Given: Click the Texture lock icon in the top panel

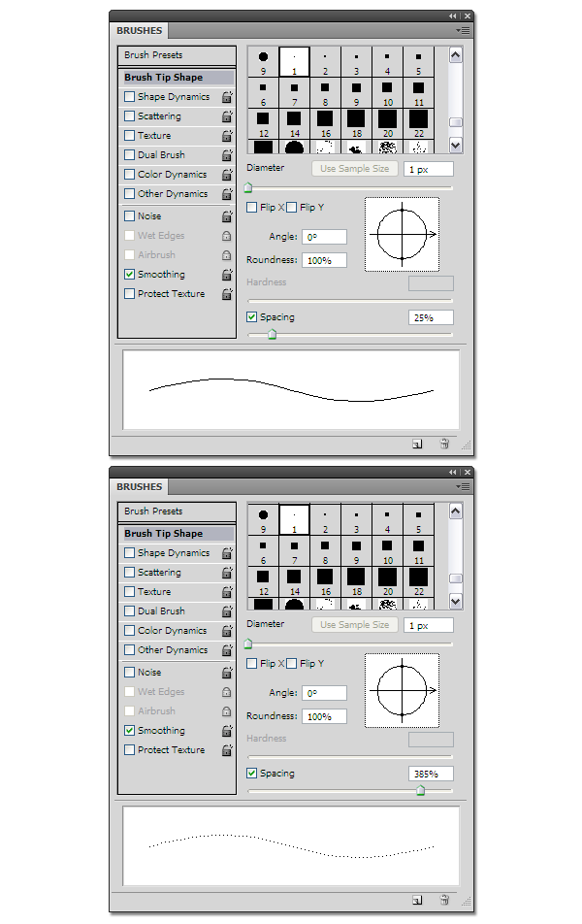Looking at the screenshot, I should click(227, 136).
